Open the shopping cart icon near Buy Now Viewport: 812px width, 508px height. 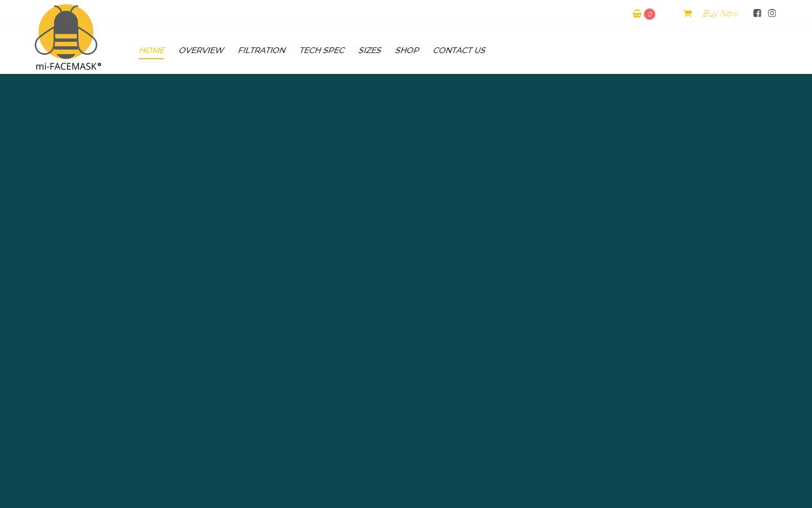pos(687,13)
